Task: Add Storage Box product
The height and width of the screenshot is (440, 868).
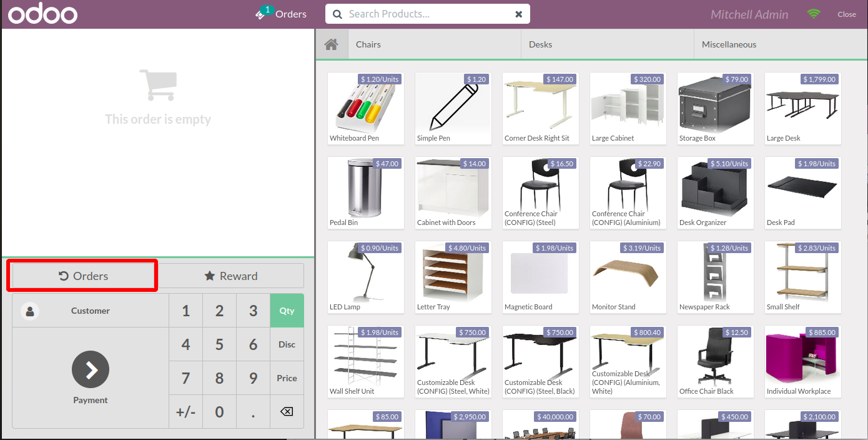Action: point(716,109)
